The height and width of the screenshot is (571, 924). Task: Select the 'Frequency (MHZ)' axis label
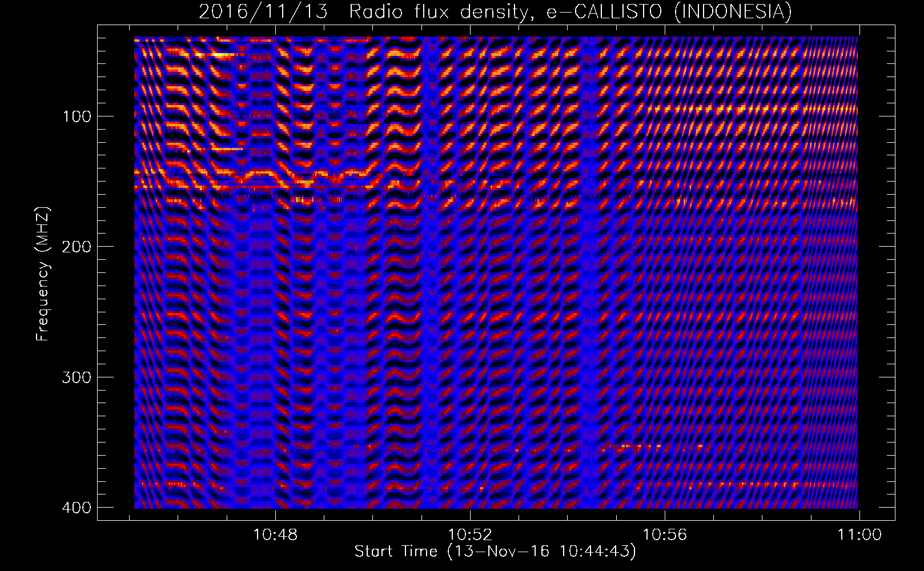(x=43, y=274)
